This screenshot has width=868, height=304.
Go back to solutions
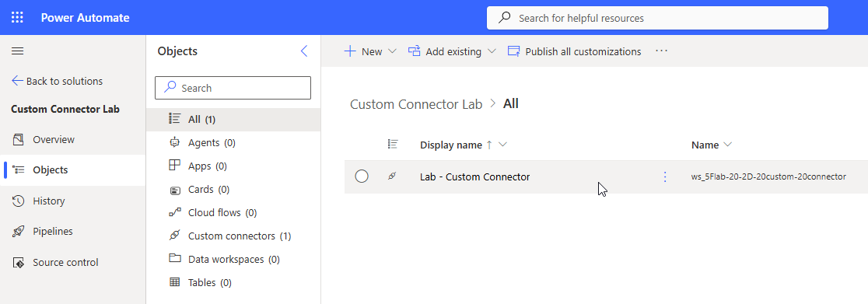click(57, 81)
